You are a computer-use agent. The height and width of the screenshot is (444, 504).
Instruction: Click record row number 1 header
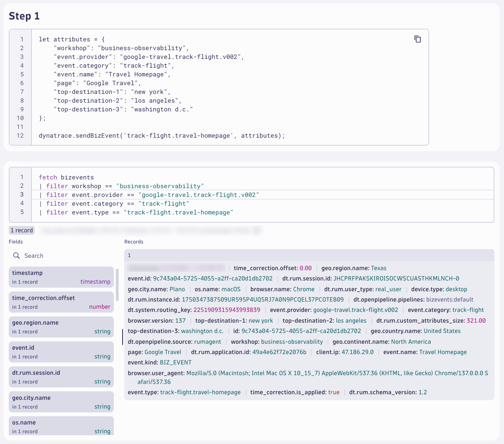(x=309, y=255)
